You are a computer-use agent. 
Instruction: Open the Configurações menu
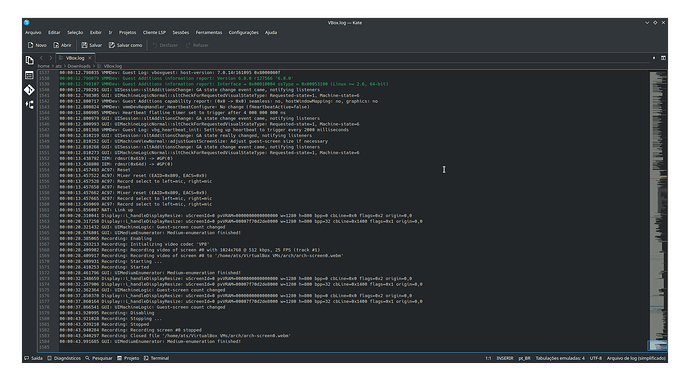coord(243,32)
